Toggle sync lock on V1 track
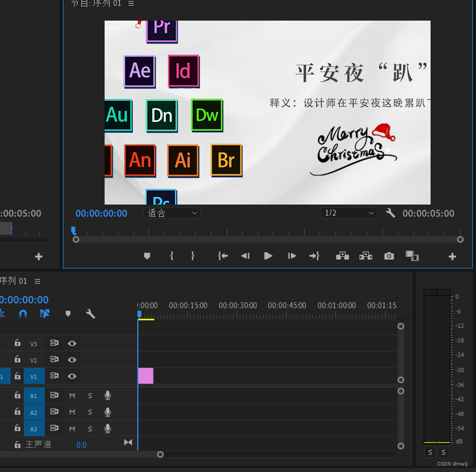The image size is (476, 472). coord(54,376)
